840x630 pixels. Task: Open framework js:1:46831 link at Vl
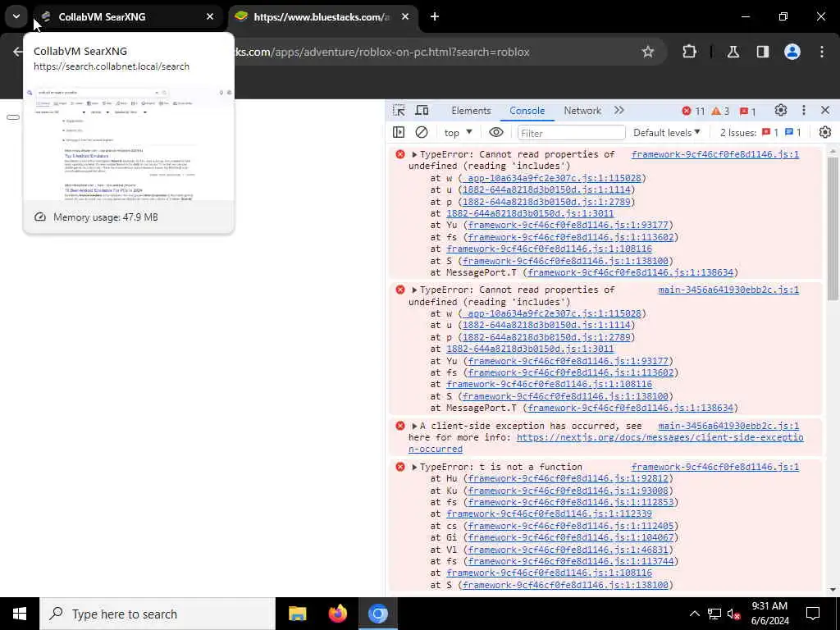tap(568, 550)
